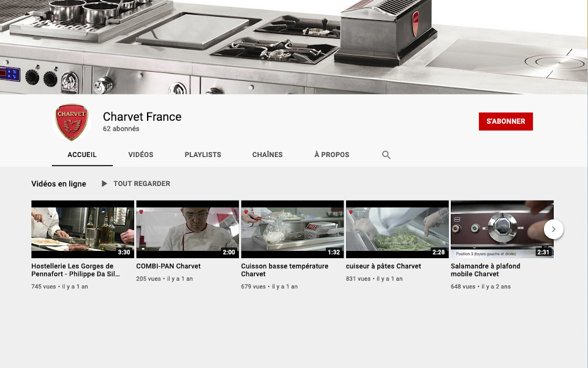This screenshot has width=588, height=368.
Task: Open the À PROPOS tab
Action: point(332,155)
